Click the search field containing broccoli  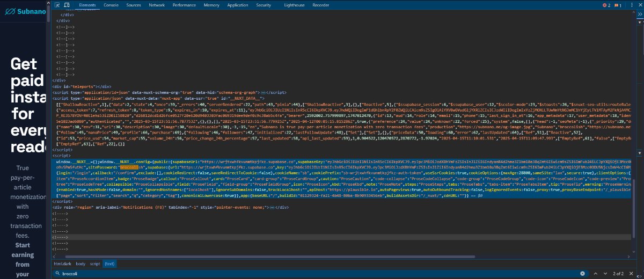click(x=319, y=274)
